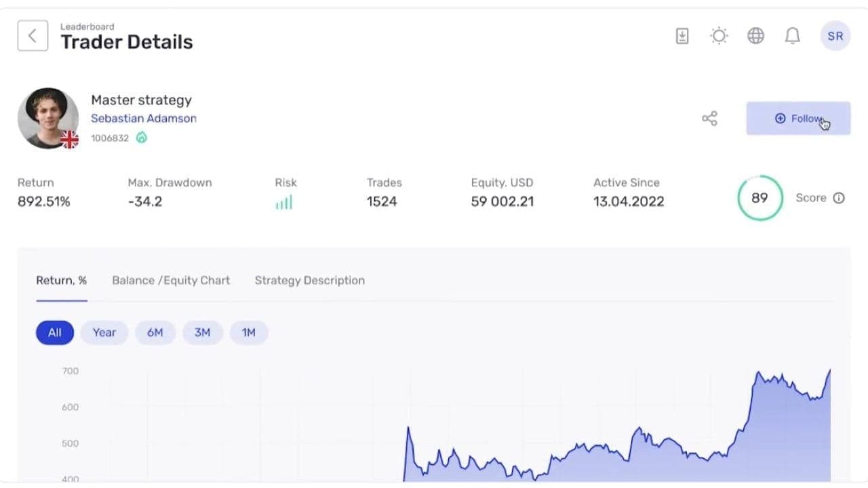Choose the 3M time range
The height and width of the screenshot is (488, 868).
click(x=202, y=332)
